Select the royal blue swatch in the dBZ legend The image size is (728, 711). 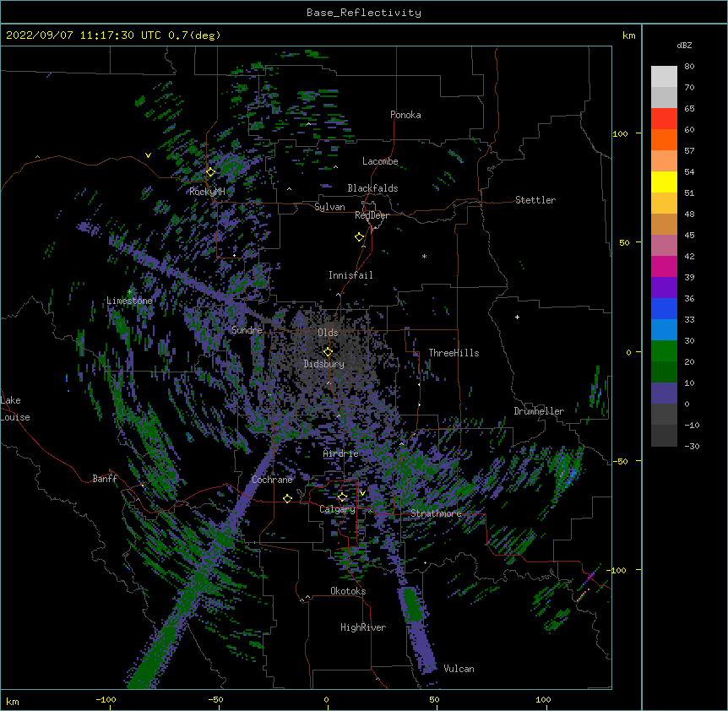click(x=664, y=308)
